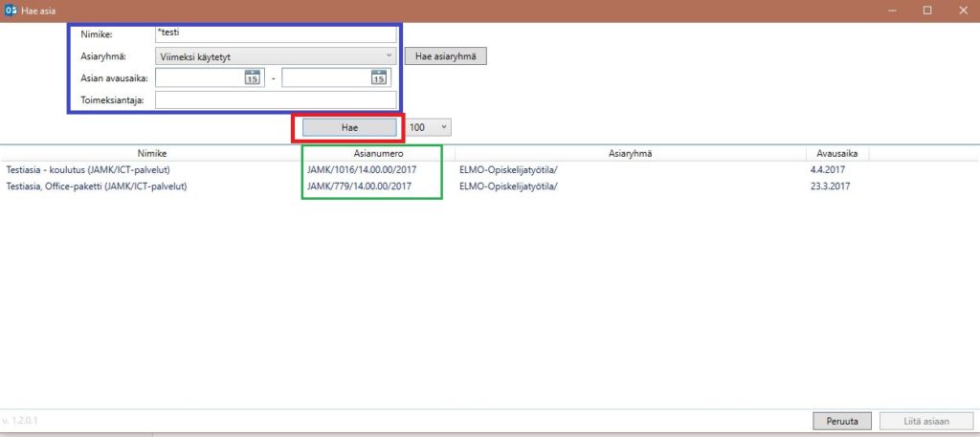Click the date 23.3.2017
Image resolution: width=980 pixels, height=437 pixels.
tap(830, 186)
